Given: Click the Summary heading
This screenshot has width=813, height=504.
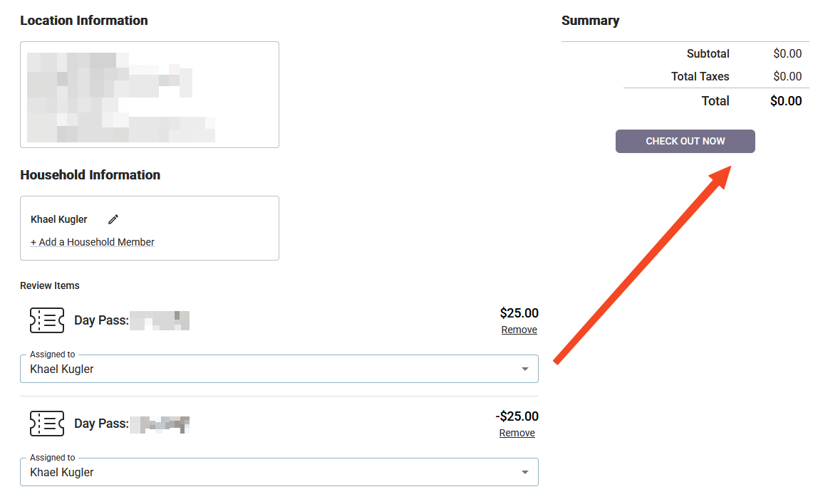Looking at the screenshot, I should (590, 21).
